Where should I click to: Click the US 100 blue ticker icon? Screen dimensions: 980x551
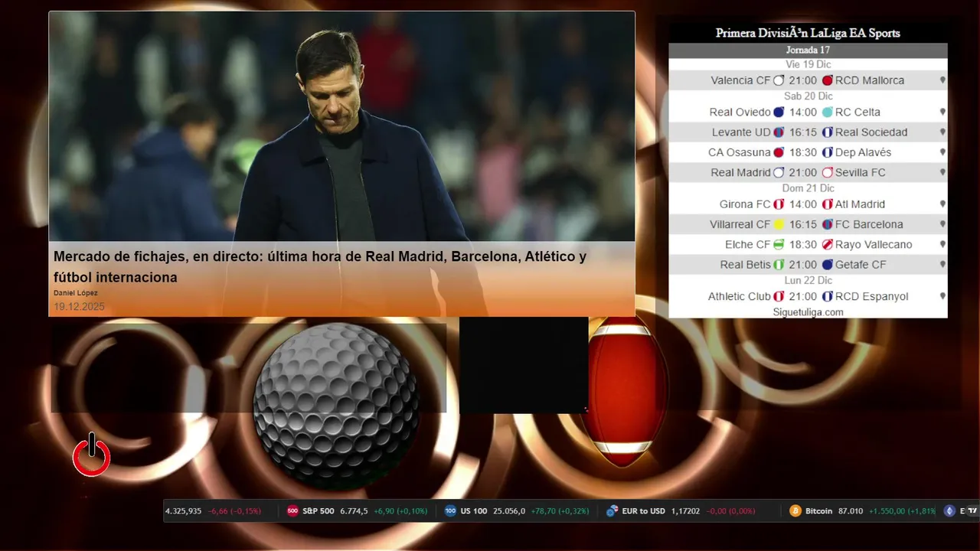[x=450, y=511]
